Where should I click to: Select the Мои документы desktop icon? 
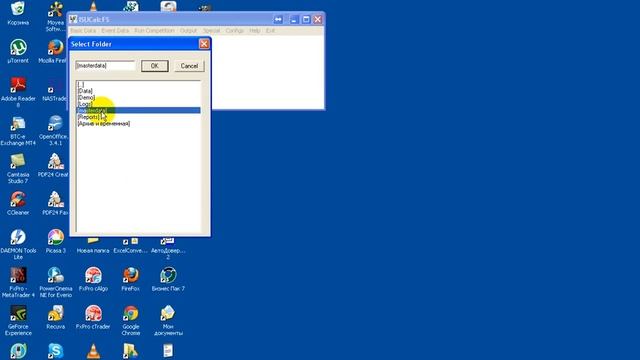[x=168, y=320]
